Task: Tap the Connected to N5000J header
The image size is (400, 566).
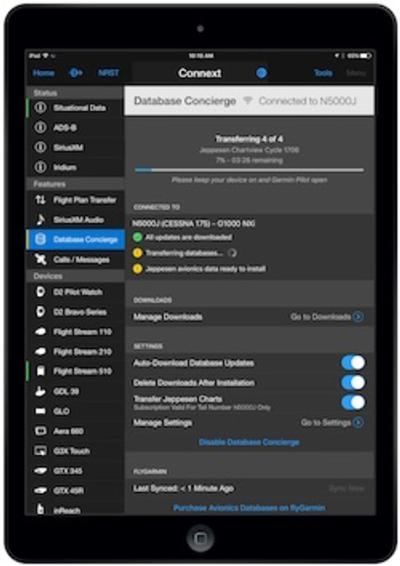Action: (308, 101)
